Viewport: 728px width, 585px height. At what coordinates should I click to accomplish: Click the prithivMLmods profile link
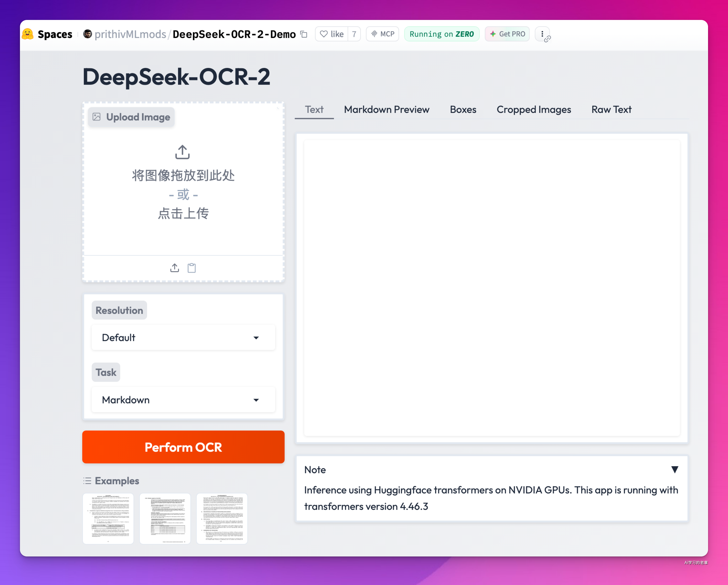pos(130,34)
